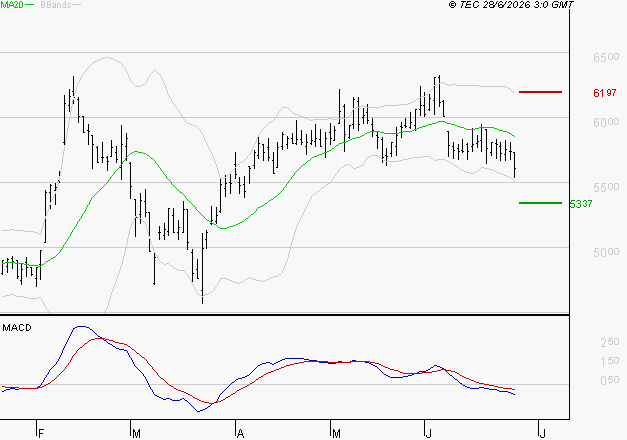This screenshot has height=440, width=627.
Task: Click the TEC copyright timestamp text
Action: [511, 5]
